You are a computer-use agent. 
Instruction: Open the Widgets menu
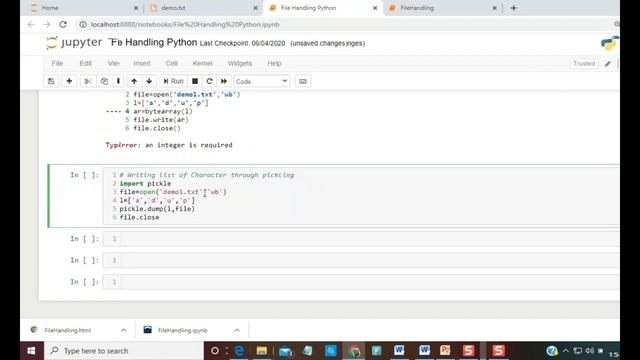[x=240, y=63]
